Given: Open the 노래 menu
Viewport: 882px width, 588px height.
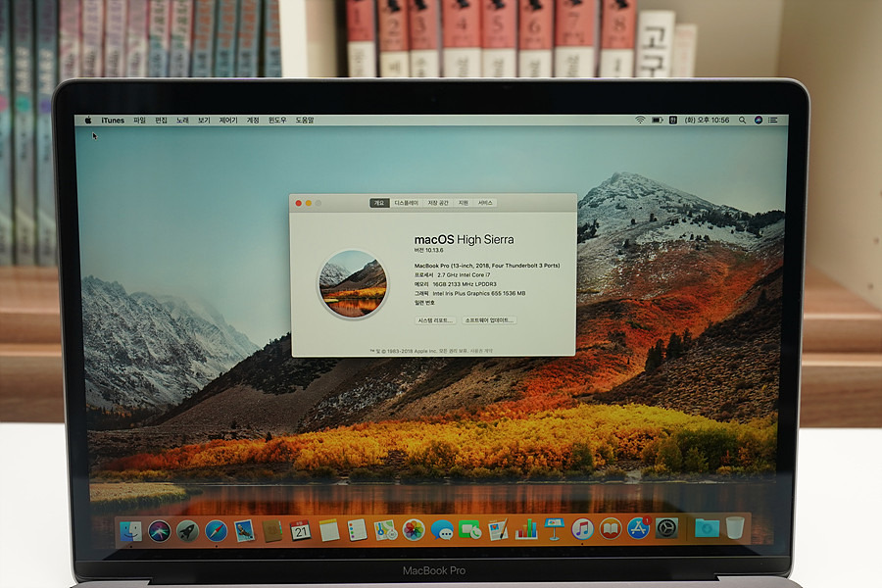Looking at the screenshot, I should (x=182, y=120).
